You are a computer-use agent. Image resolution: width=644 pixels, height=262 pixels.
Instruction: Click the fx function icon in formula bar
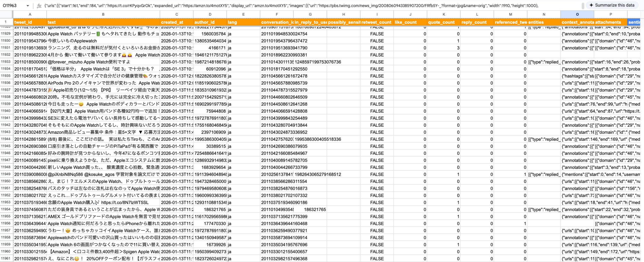pyautogui.click(x=39, y=6)
